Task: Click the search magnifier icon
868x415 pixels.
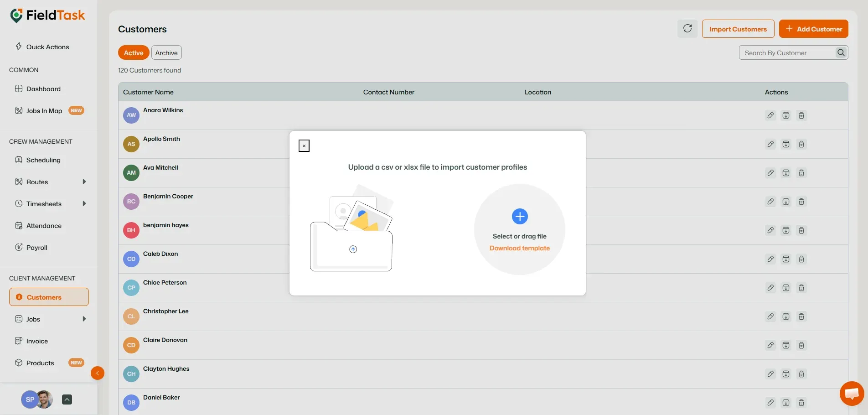Action: [x=841, y=52]
